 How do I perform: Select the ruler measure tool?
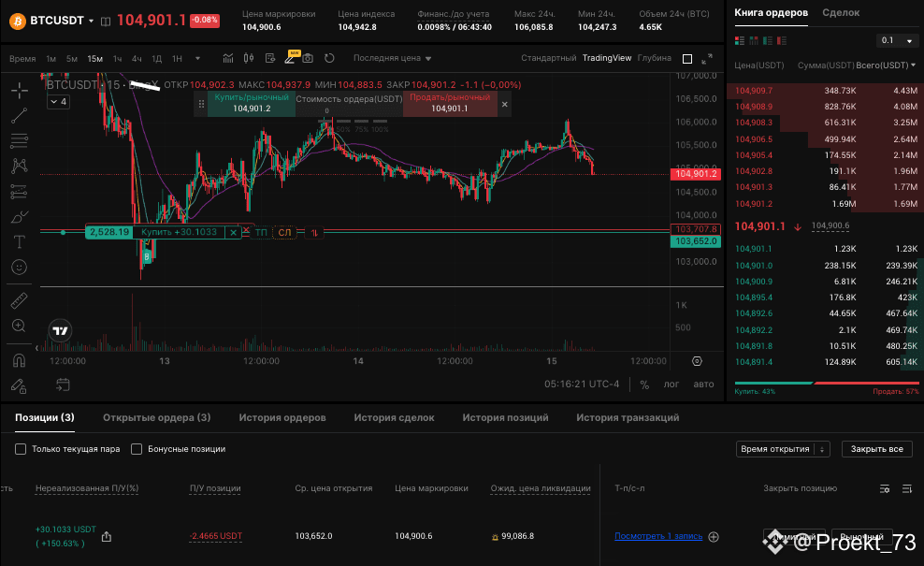pyautogui.click(x=19, y=300)
